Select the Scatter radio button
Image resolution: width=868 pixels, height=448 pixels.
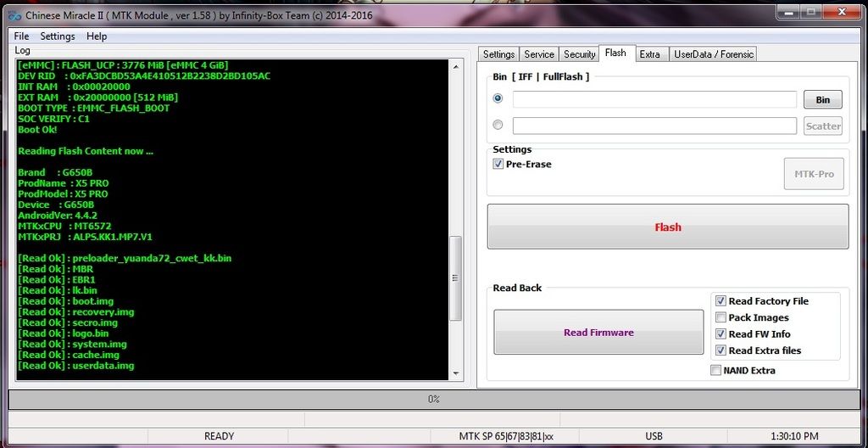tap(498, 125)
